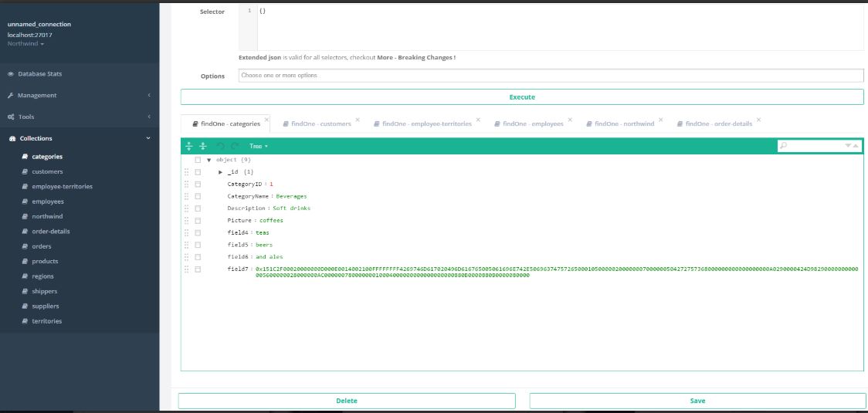Select the checkbox for the root object
The height and width of the screenshot is (413, 868).
tap(198, 160)
